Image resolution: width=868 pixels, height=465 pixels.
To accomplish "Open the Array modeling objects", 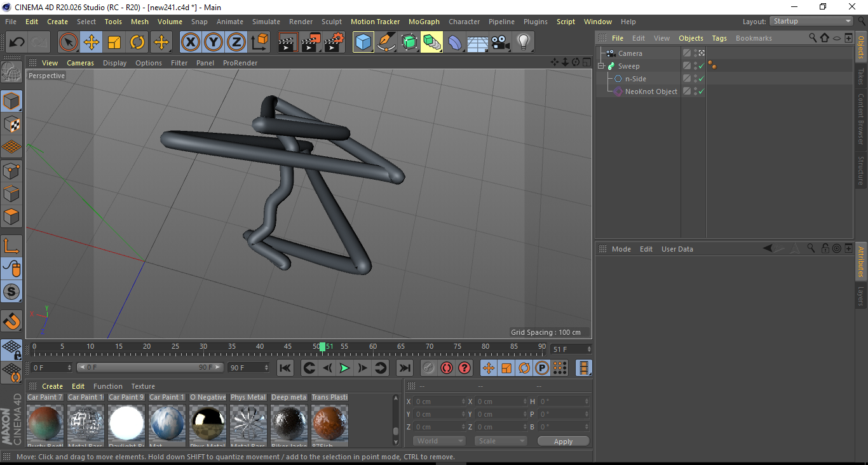I will click(x=432, y=43).
